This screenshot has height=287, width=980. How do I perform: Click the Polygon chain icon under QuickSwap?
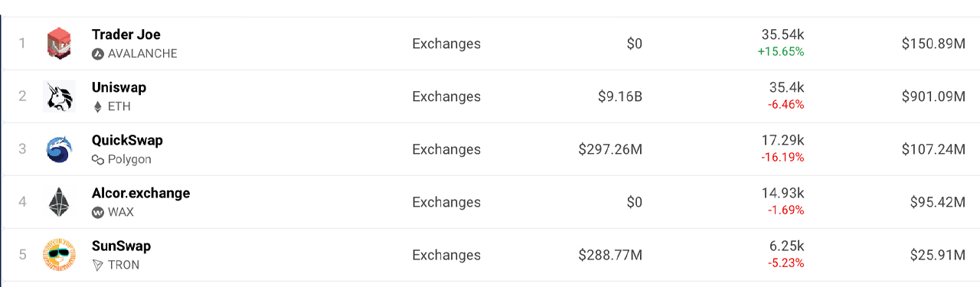pyautogui.click(x=97, y=159)
